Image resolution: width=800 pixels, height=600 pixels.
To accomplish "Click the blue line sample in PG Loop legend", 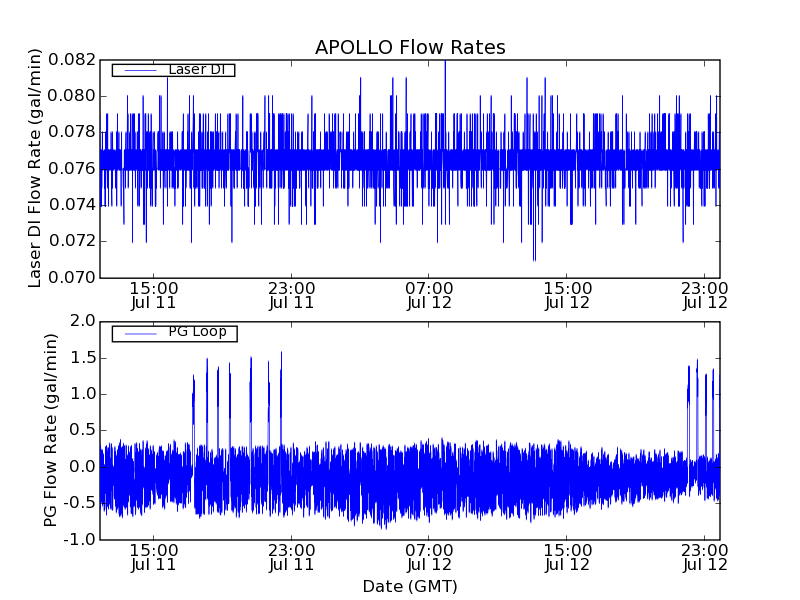I will pos(140,334).
